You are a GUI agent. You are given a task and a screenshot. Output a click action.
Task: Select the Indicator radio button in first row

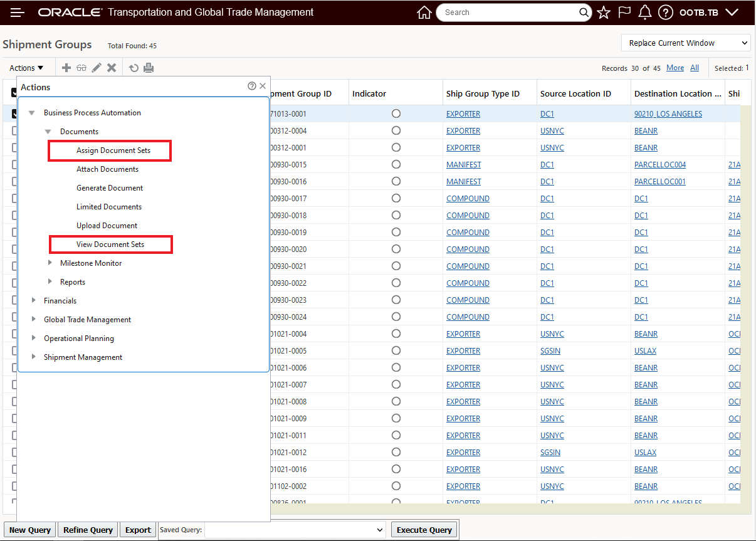(396, 114)
